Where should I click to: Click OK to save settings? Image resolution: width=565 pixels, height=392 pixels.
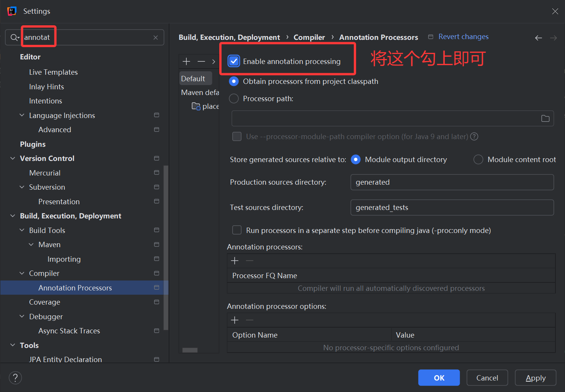(x=439, y=378)
